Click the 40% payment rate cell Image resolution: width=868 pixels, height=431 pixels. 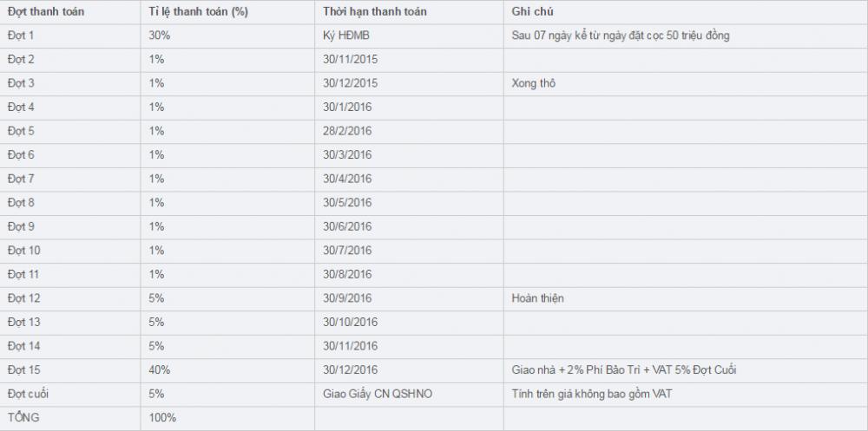(161, 370)
